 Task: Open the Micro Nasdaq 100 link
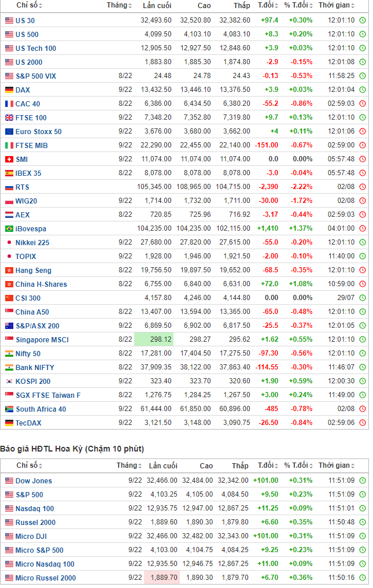45,564
